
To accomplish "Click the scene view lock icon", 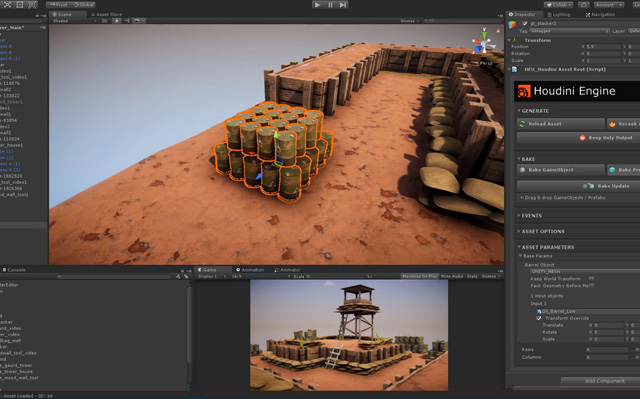I will coord(498,31).
